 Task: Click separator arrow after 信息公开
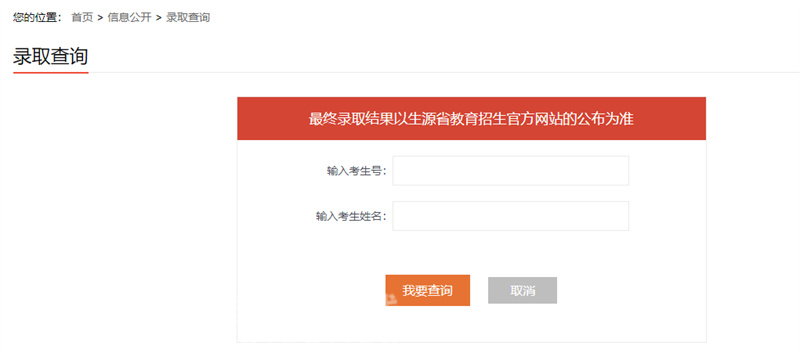159,18
